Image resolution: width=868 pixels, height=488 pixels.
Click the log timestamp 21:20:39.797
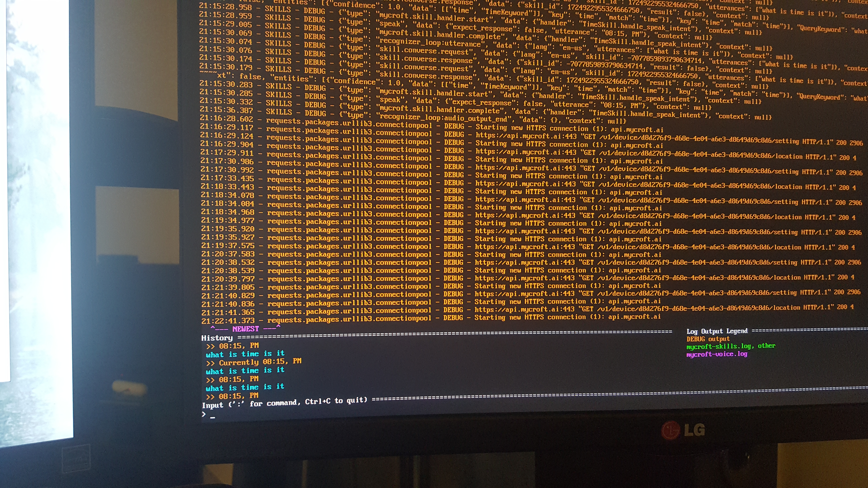point(228,279)
